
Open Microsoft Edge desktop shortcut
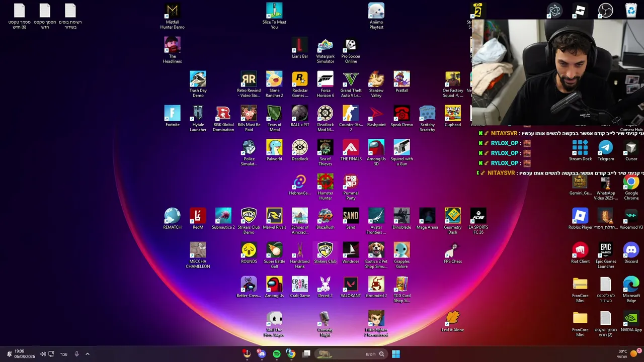631,290
